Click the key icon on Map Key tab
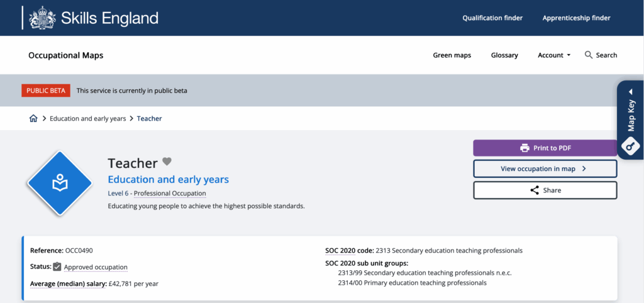This screenshot has width=644, height=303. 631,146
